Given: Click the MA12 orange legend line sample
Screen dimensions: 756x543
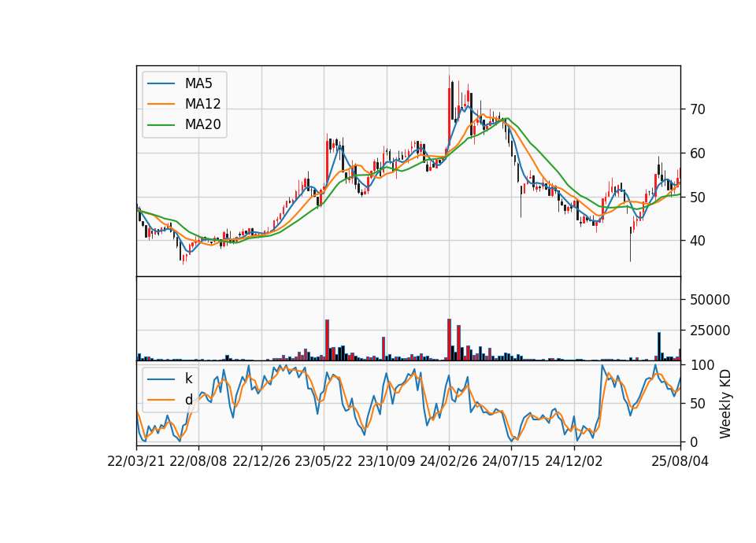Looking at the screenshot, I should point(161,104).
